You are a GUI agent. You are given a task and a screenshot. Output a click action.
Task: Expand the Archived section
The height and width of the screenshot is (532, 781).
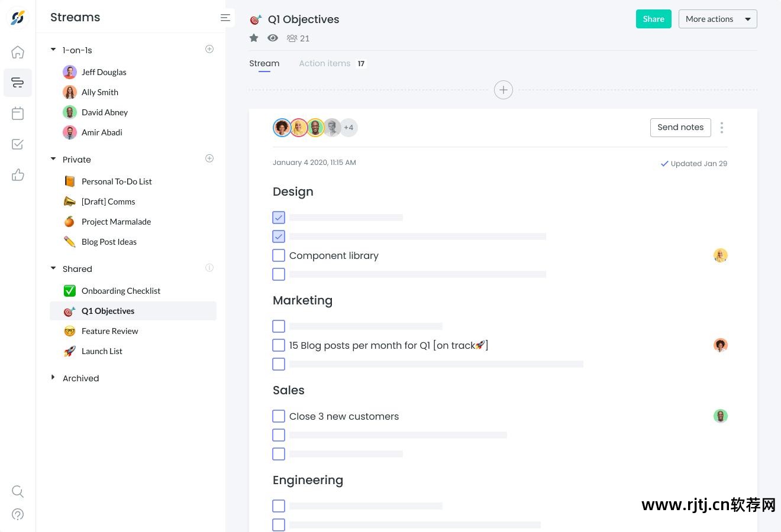click(x=53, y=378)
